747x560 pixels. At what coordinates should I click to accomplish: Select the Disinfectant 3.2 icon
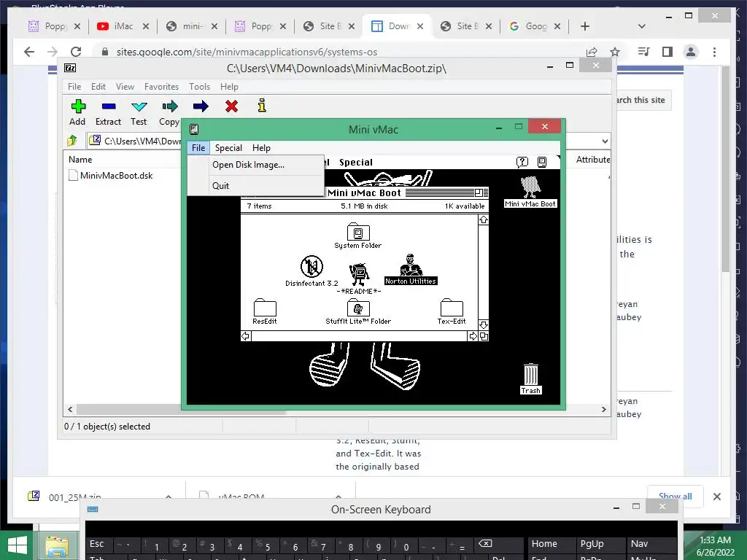click(x=311, y=271)
